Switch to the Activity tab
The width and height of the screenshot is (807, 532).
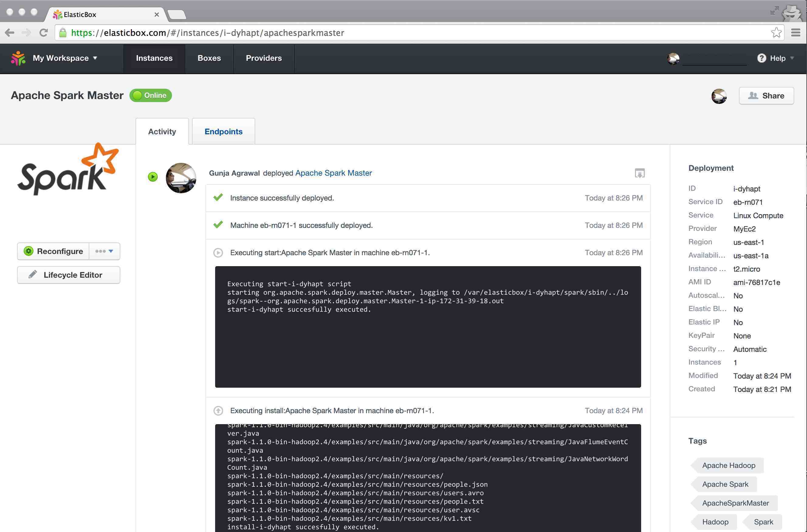point(162,132)
